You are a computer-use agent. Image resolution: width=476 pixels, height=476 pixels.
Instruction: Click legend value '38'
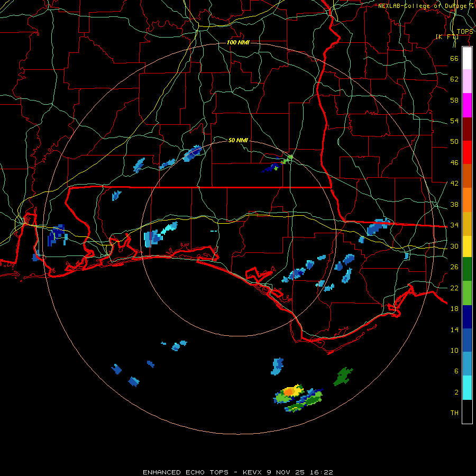(x=454, y=204)
